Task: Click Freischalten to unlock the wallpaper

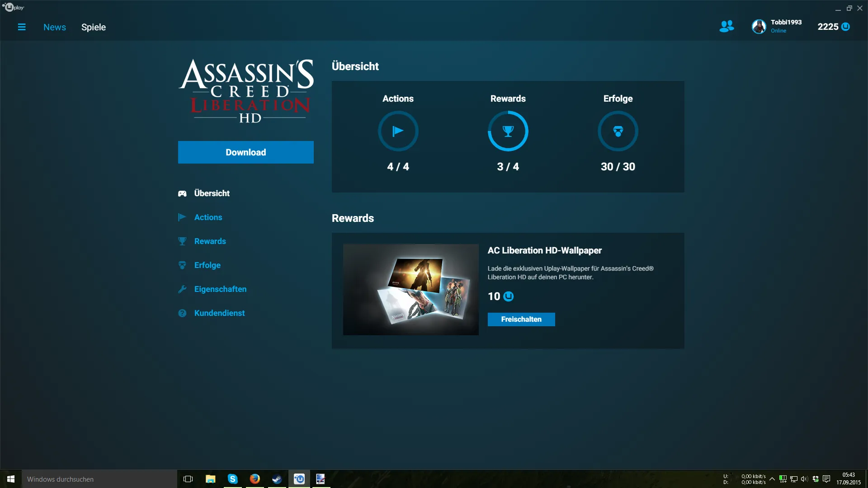Action: tap(521, 319)
